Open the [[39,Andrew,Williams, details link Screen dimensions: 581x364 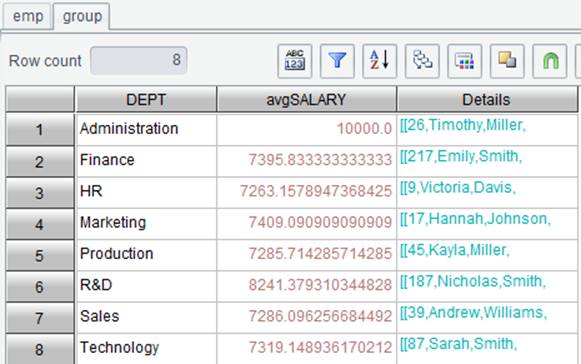(473, 313)
